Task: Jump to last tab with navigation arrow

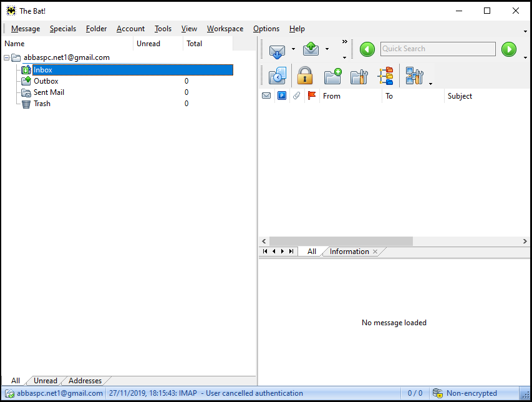Action: (291, 251)
